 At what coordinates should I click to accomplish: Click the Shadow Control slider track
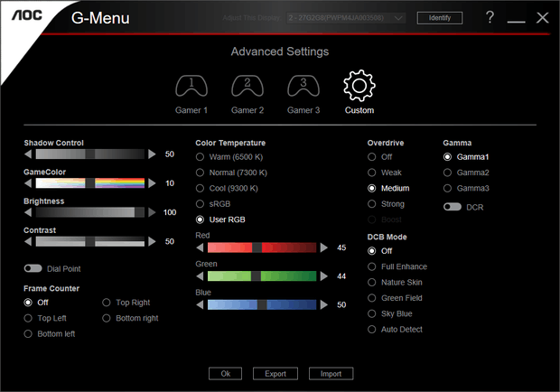pyautogui.click(x=90, y=154)
